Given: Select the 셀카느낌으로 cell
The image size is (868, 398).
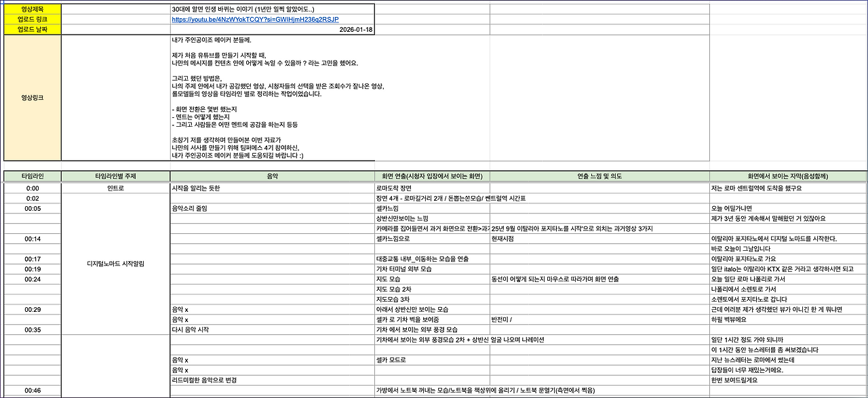Looking at the screenshot, I should (x=432, y=239).
